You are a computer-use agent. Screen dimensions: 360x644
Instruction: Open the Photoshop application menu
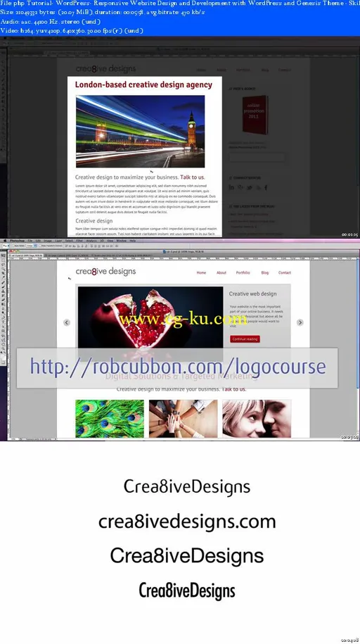point(18,240)
